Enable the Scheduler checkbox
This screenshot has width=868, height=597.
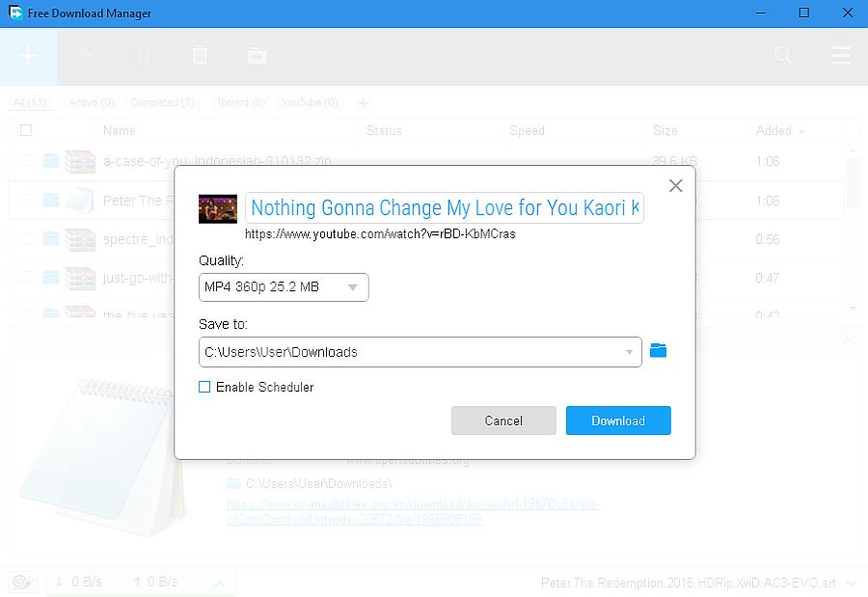coord(204,387)
